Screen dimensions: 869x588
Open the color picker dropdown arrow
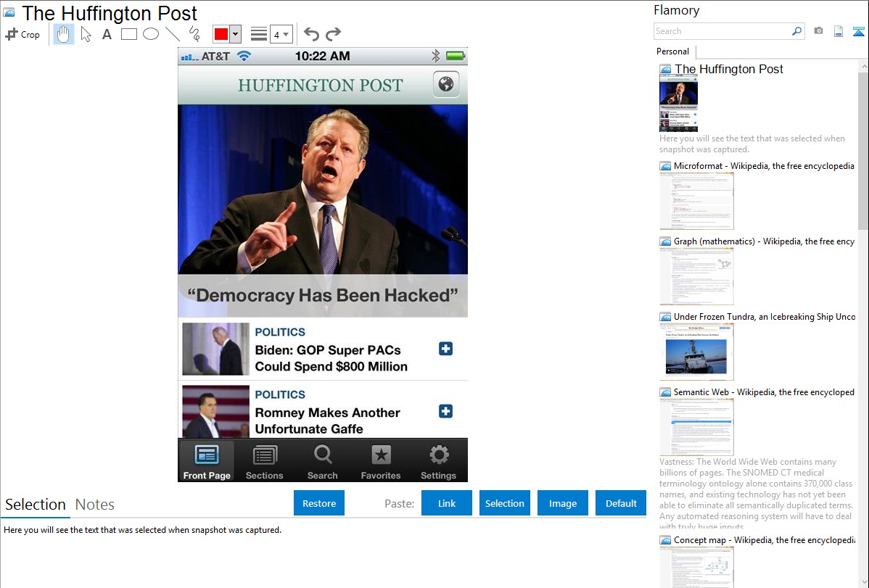[x=236, y=34]
